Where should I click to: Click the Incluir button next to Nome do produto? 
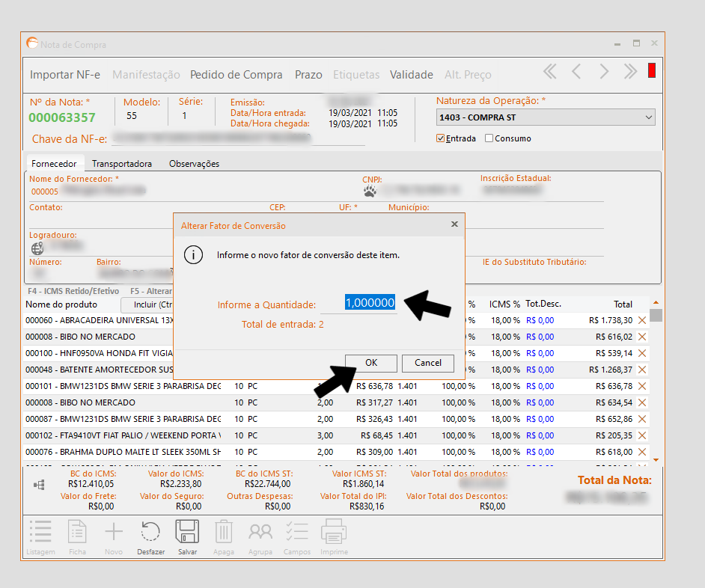(x=147, y=304)
